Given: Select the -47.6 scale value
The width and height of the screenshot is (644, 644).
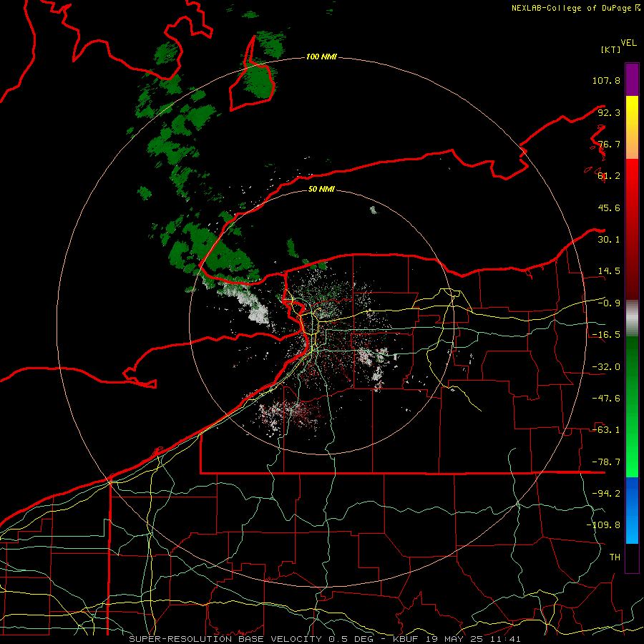Looking at the screenshot, I should click(x=606, y=399).
